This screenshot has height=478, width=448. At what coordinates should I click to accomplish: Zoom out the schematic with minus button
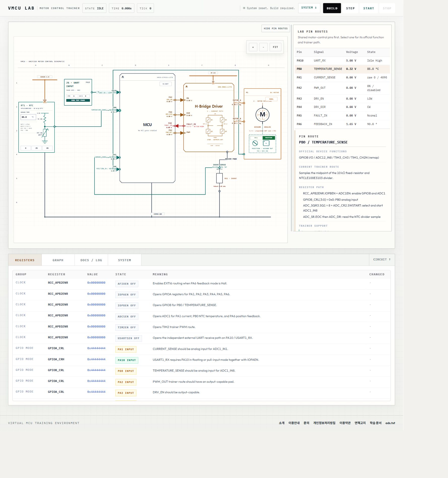[263, 47]
